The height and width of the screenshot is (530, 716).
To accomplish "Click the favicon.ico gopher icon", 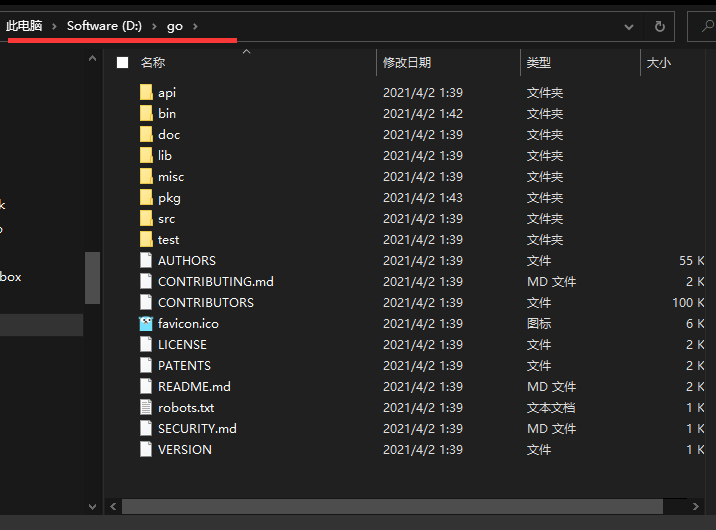I will pos(146,323).
